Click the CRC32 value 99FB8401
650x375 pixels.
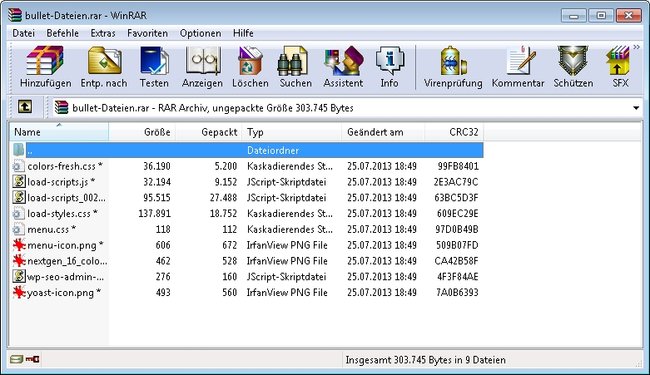(458, 166)
